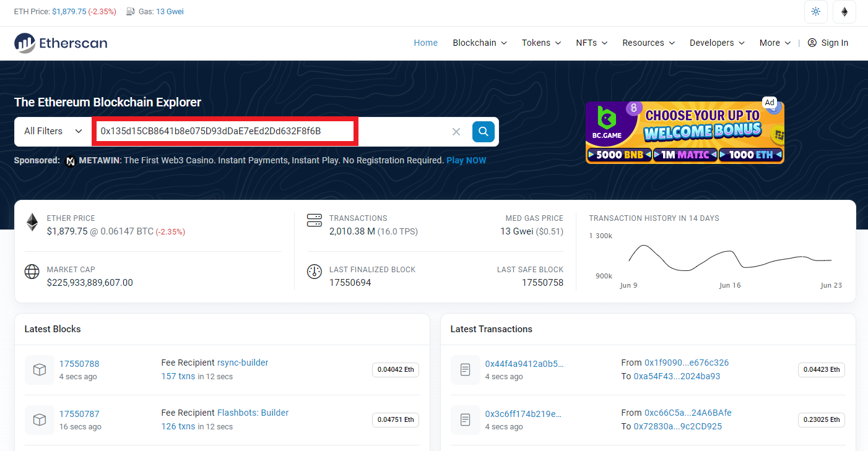
Task: Click The Ethereum Blockchain Explorer heading
Action: (108, 102)
